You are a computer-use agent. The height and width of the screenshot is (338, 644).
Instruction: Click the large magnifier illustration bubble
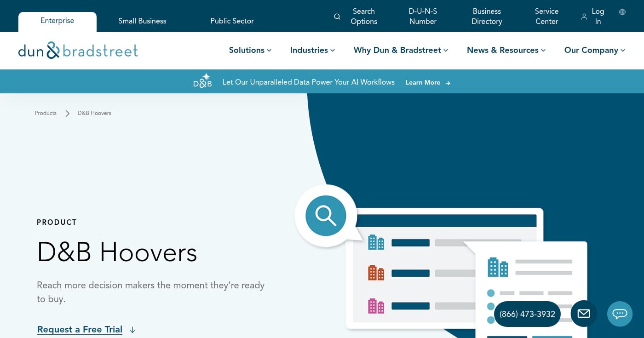coord(326,216)
